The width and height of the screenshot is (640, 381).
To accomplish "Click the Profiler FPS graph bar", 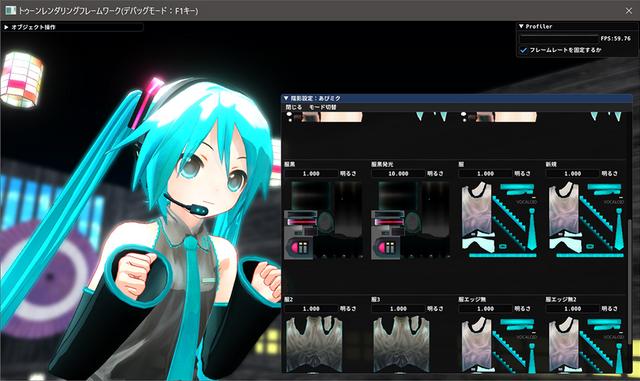I will click(558, 38).
